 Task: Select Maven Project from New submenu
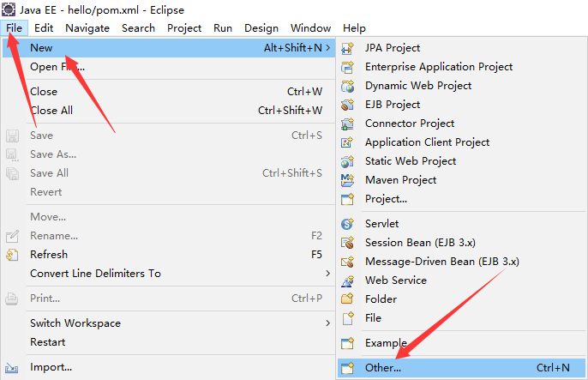tap(461, 180)
